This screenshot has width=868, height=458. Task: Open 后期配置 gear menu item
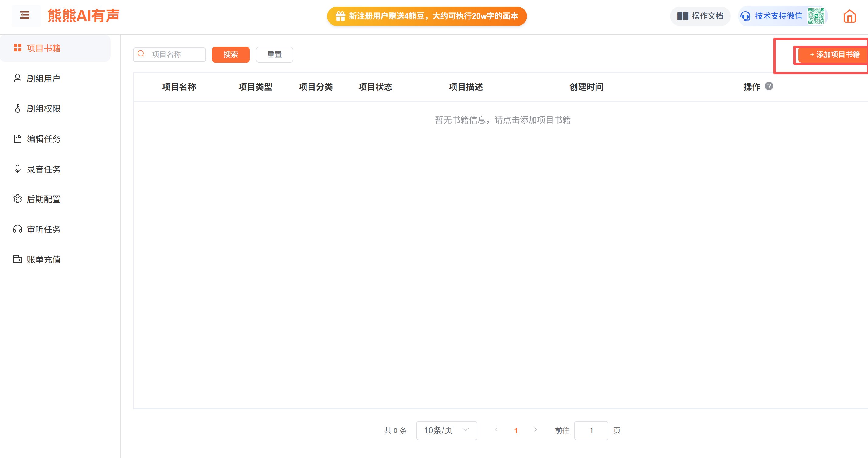click(x=43, y=199)
